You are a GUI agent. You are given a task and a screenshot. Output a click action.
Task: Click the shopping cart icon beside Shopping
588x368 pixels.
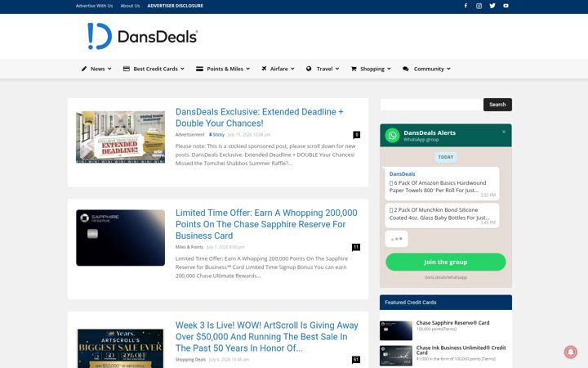tap(354, 69)
